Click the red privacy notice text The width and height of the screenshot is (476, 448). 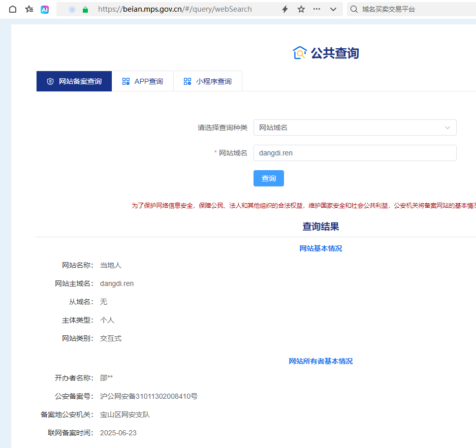tap(304, 206)
